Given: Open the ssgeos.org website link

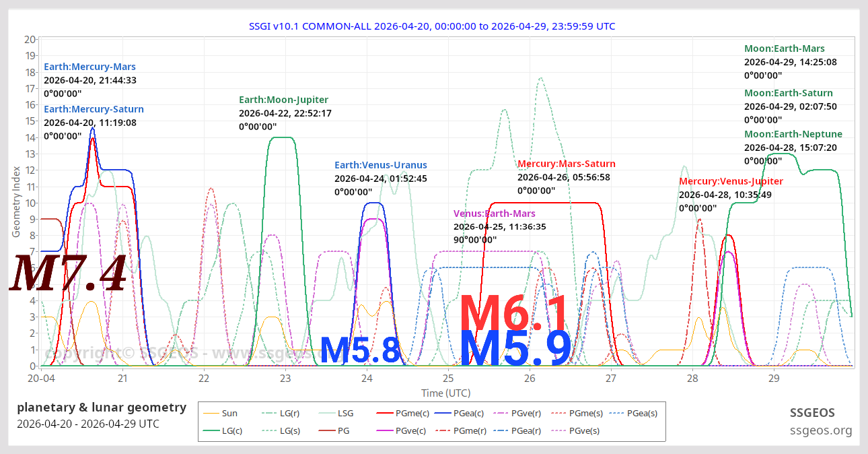Looking at the screenshot, I should (x=821, y=430).
